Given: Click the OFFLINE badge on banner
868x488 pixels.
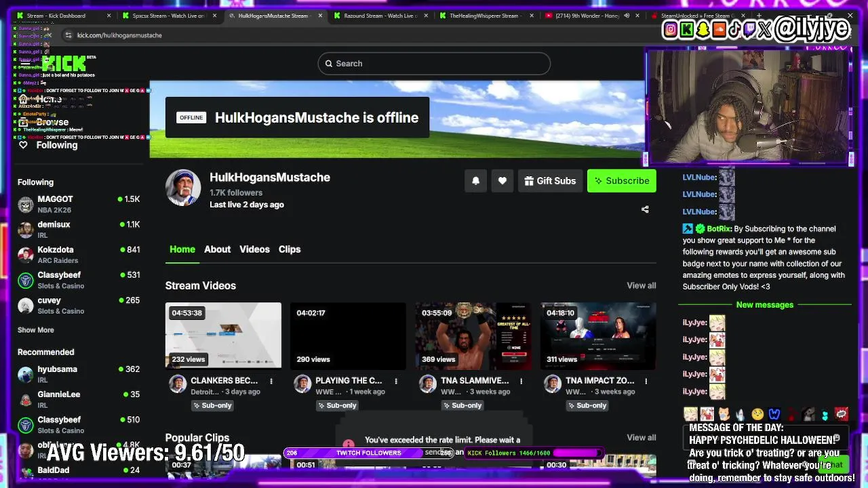Looking at the screenshot, I should coord(191,117).
